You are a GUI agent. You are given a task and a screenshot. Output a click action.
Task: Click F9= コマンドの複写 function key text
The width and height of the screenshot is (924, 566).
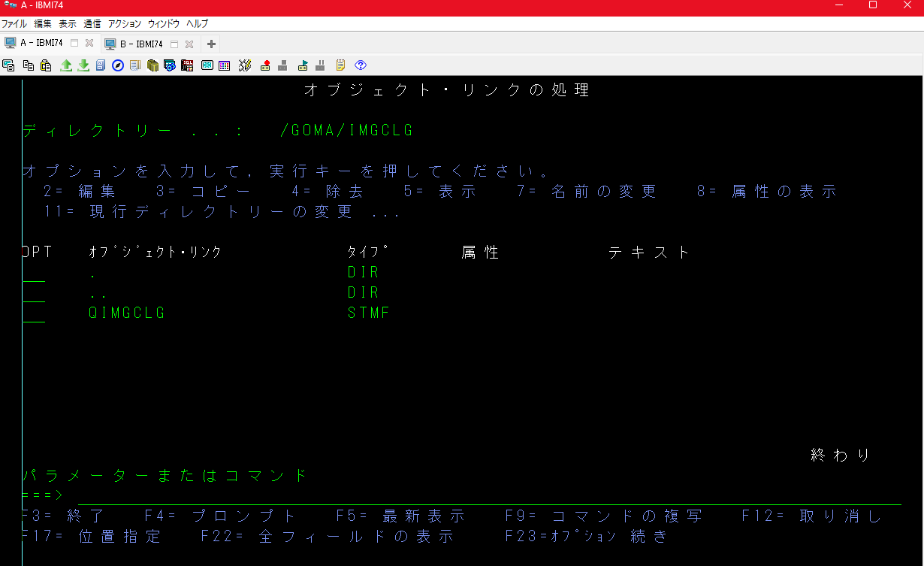(604, 516)
